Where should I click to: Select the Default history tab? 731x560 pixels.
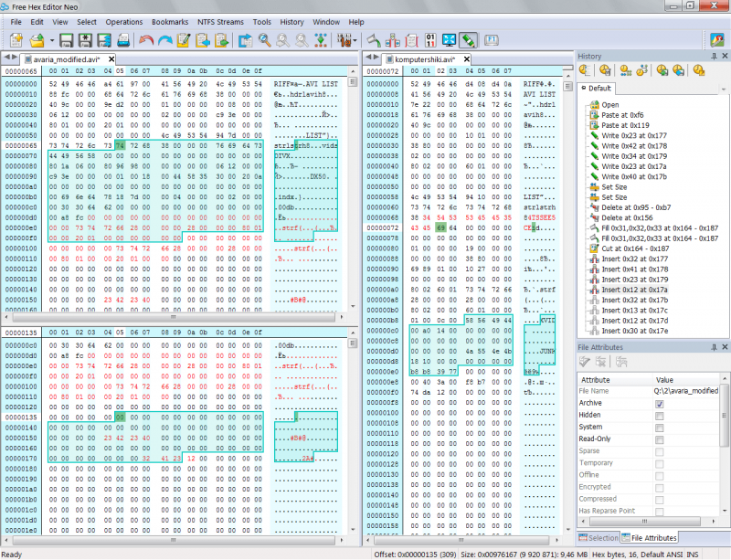pos(597,88)
